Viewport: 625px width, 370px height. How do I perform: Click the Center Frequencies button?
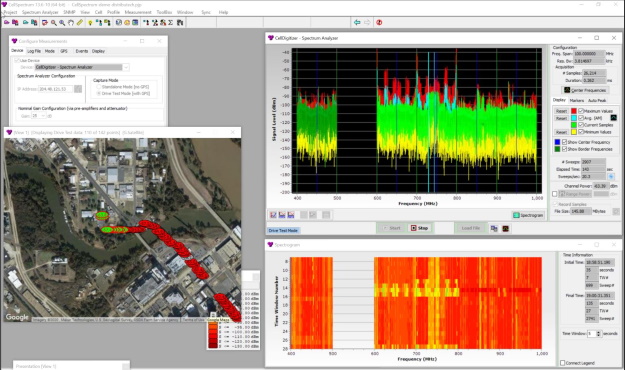coord(586,90)
